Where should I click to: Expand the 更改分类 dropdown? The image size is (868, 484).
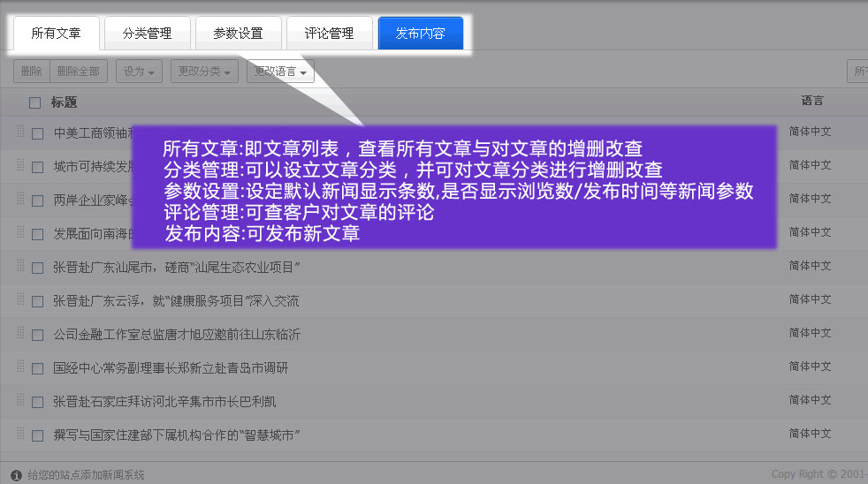coord(204,72)
